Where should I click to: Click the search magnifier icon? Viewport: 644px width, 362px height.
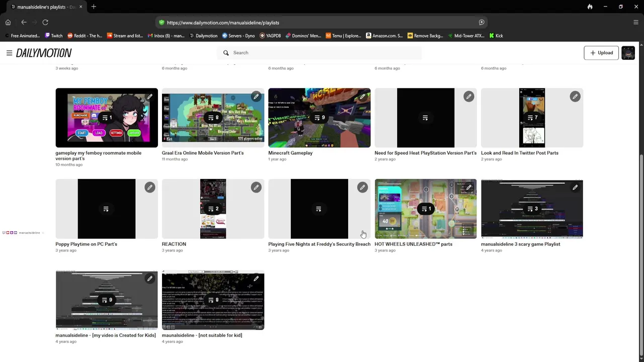pos(226,53)
